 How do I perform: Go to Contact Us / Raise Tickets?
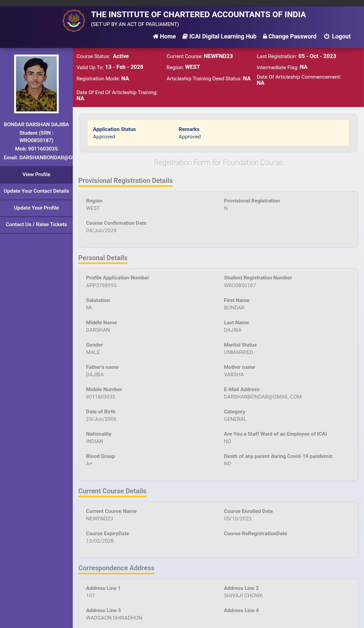[36, 224]
